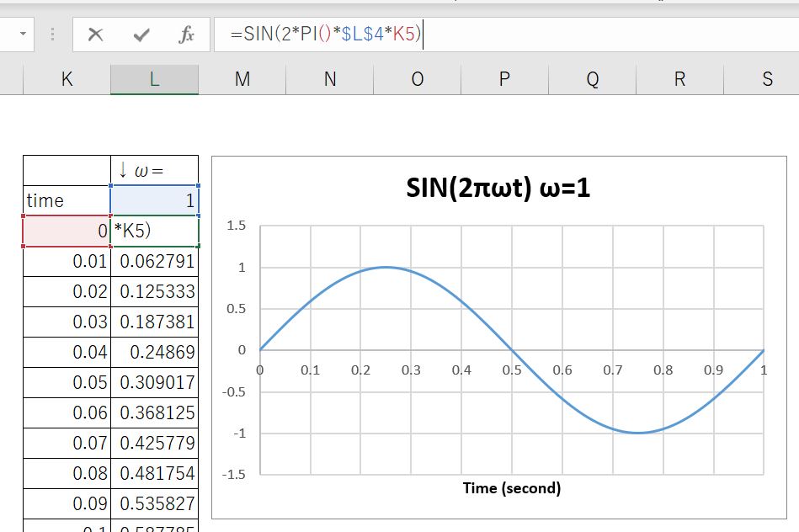This screenshot has height=532, width=799.
Task: Select column L header
Action: (154, 79)
